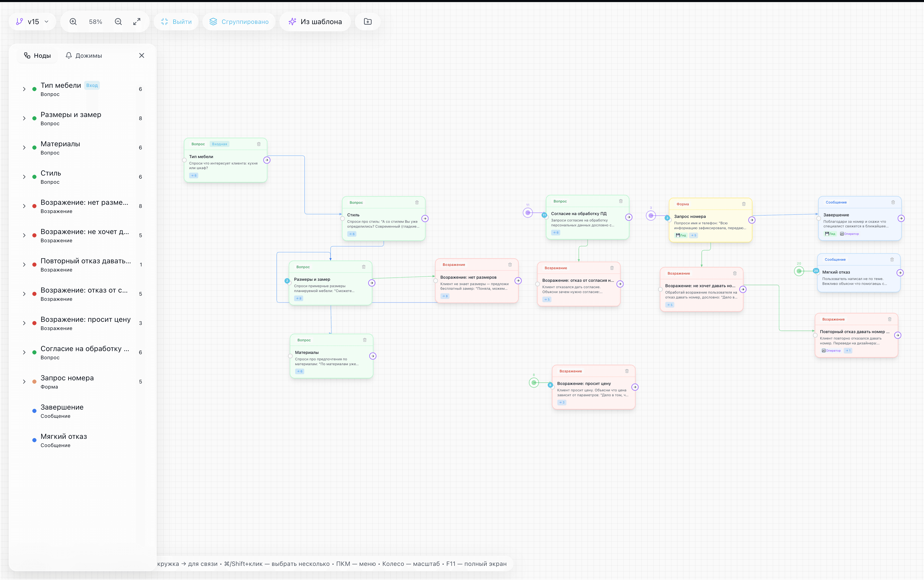
Task: Expand the Запрос номера list item
Action: click(24, 382)
